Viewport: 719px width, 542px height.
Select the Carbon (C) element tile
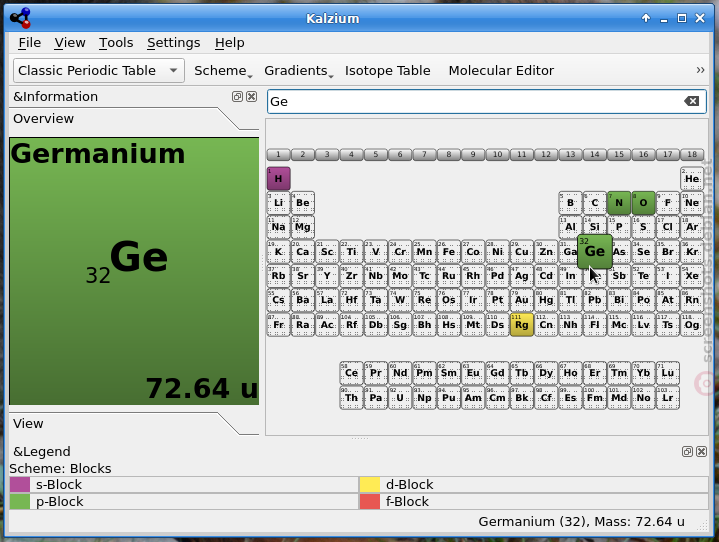pos(594,203)
